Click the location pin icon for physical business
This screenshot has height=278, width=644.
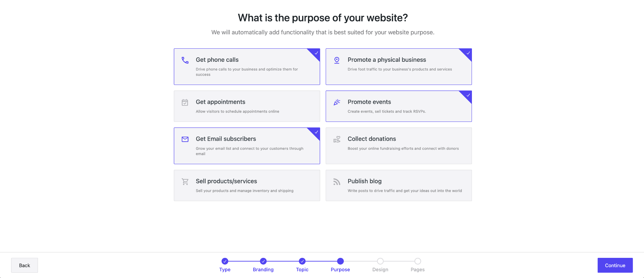point(337,60)
